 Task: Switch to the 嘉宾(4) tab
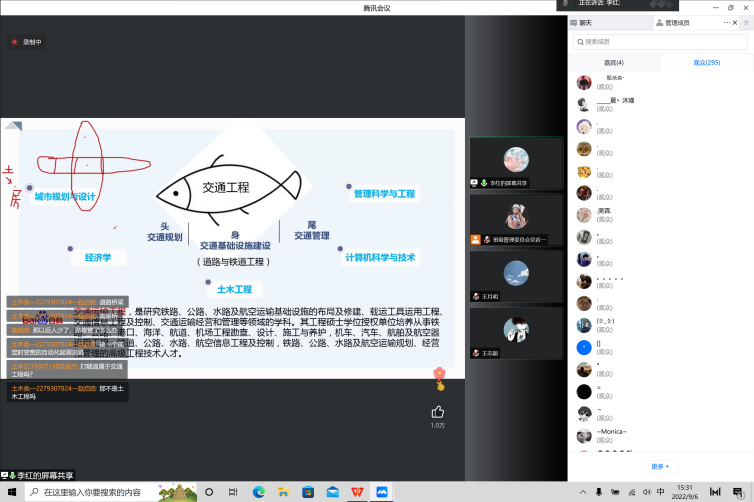[613, 62]
